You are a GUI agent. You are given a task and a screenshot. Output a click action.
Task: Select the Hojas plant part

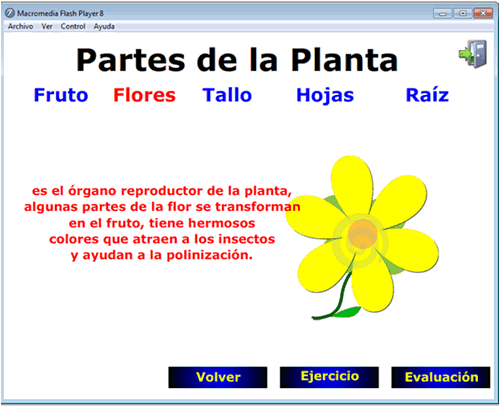tap(325, 96)
